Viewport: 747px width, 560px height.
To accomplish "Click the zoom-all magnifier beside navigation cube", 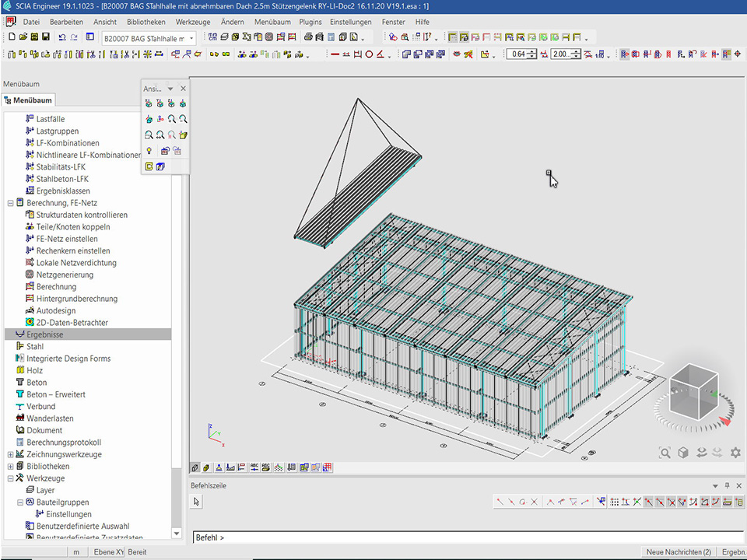I will point(665,453).
